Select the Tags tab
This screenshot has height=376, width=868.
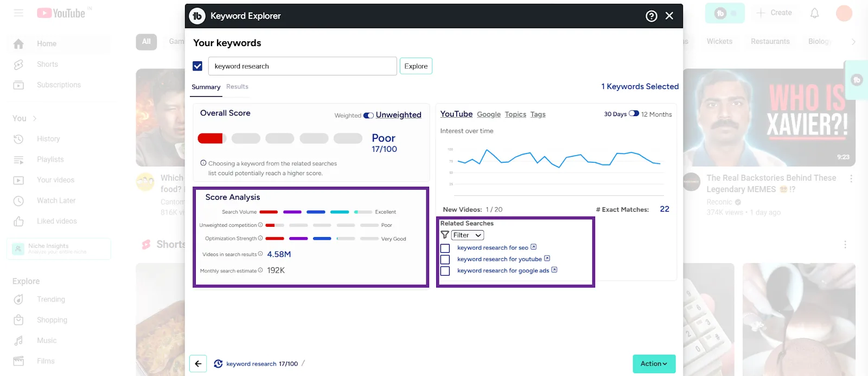pyautogui.click(x=538, y=114)
